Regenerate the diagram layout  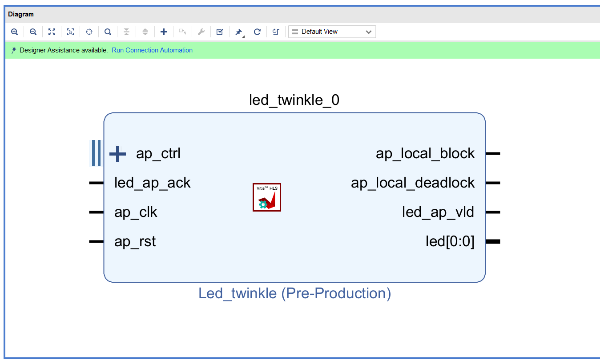(x=257, y=32)
